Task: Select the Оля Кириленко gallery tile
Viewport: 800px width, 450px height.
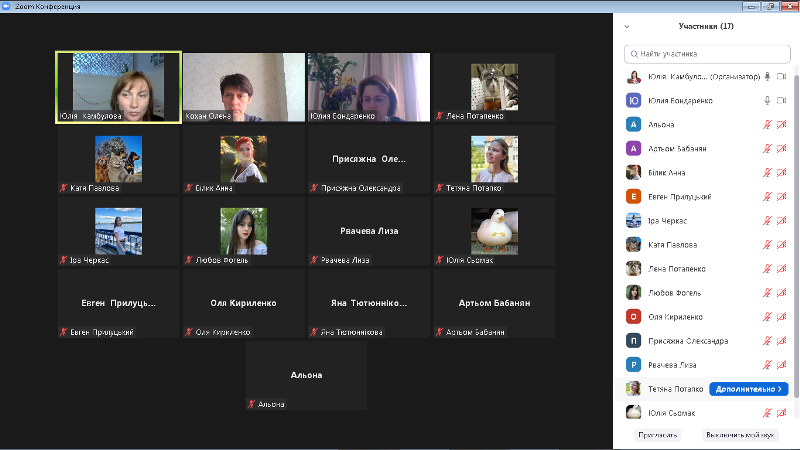Action: (x=244, y=303)
